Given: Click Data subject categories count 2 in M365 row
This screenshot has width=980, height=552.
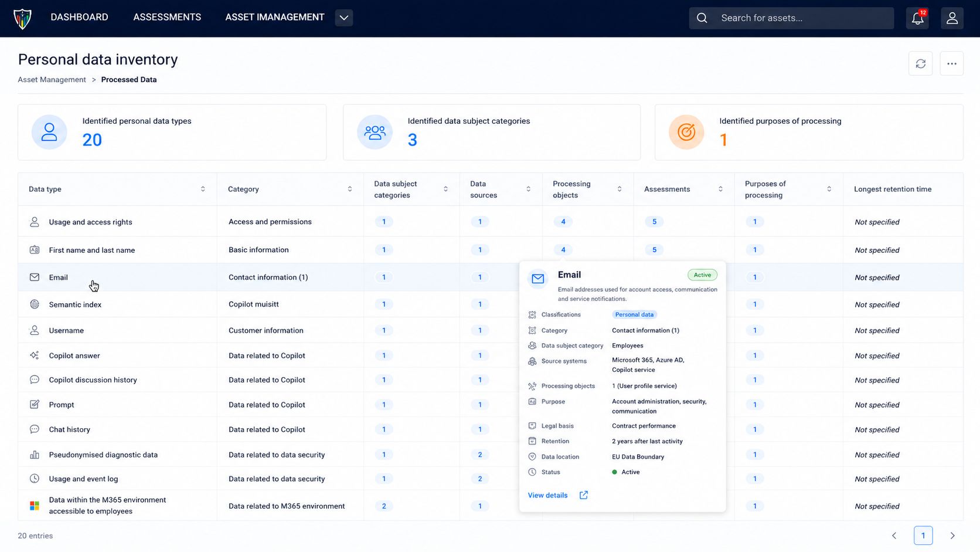Looking at the screenshot, I should [384, 506].
